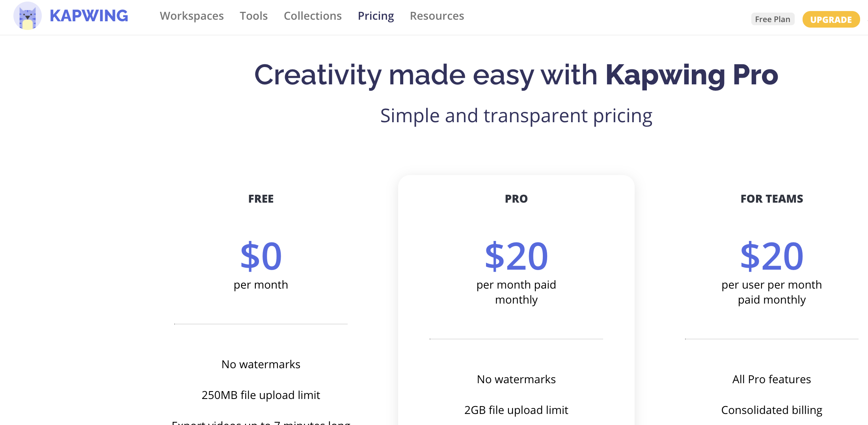Click the Free Plan badge
Image resolution: width=868 pixels, height=425 pixels.
[773, 19]
